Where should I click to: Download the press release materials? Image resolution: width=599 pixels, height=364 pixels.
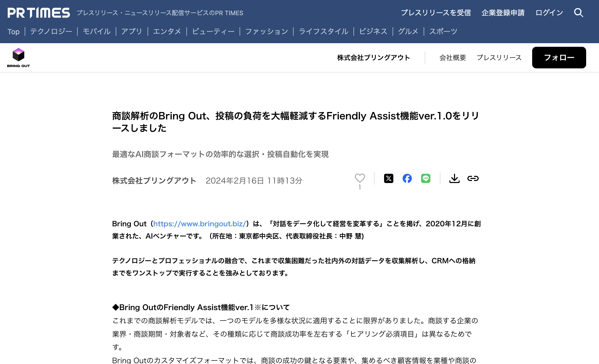(x=454, y=178)
